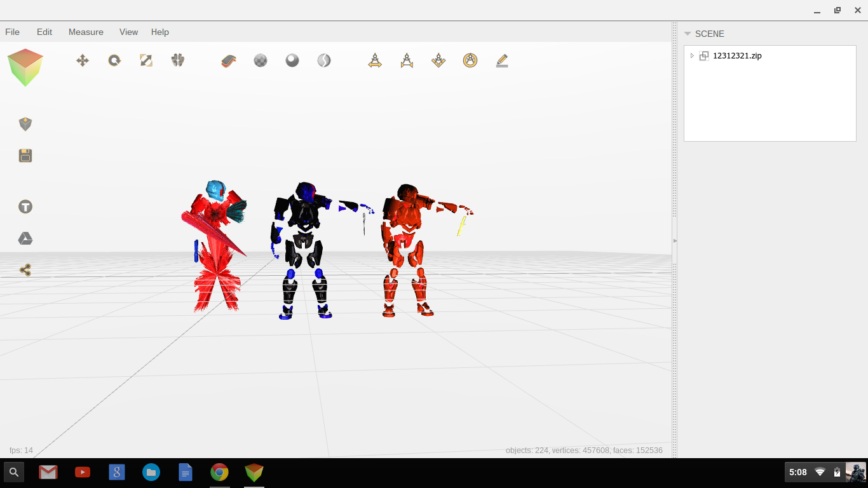Pick the circled compass measure tool

click(x=470, y=60)
